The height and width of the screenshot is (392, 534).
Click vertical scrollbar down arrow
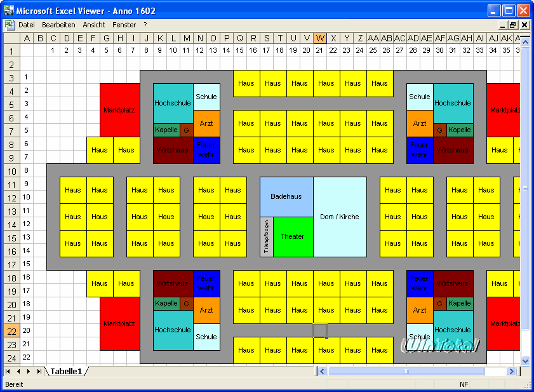pyautogui.click(x=525, y=361)
